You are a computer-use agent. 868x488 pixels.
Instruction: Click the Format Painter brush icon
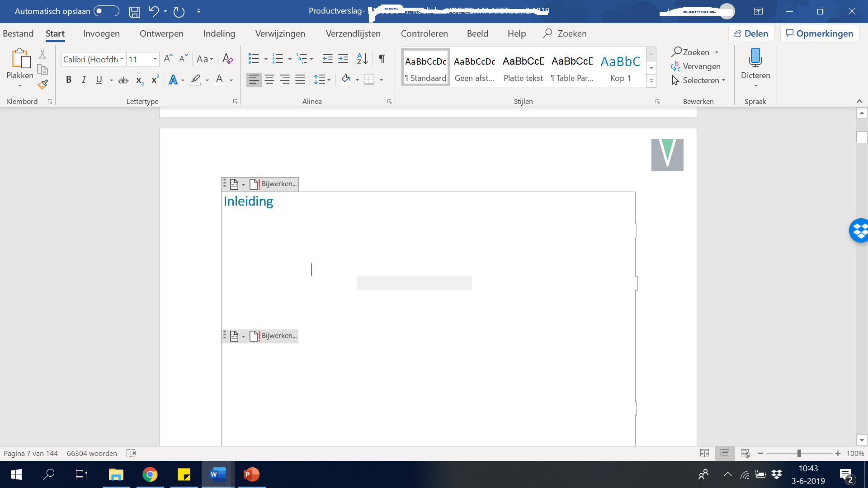click(x=43, y=84)
